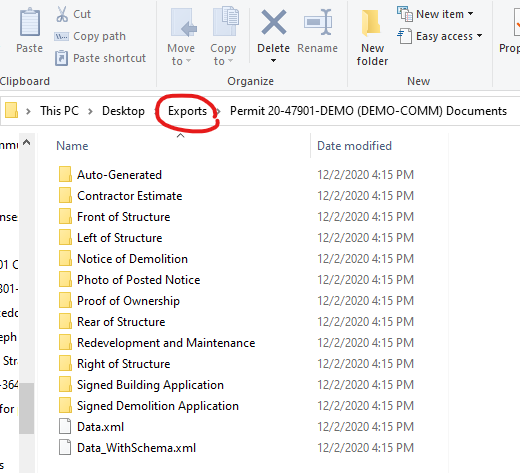Click the navigation pane scrollbar thumb
Viewport: 520px width, 473px height.
point(26,408)
